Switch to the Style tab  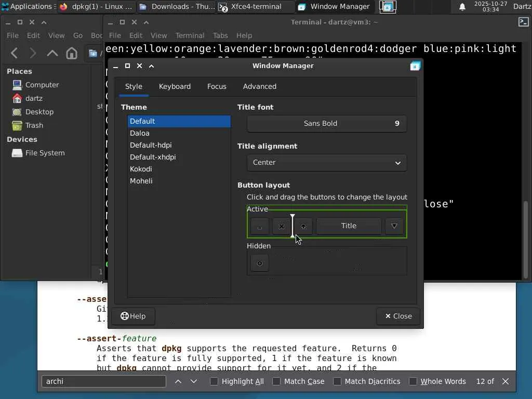134,87
